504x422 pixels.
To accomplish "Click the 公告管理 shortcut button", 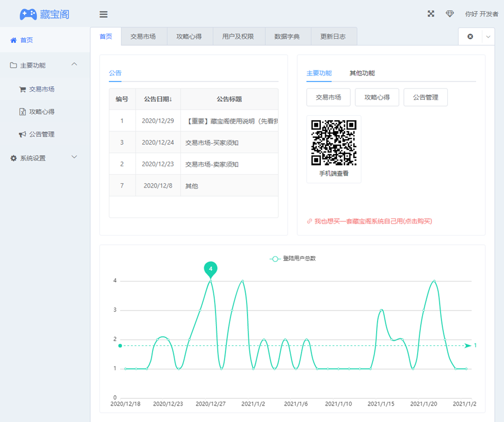I will point(426,97).
